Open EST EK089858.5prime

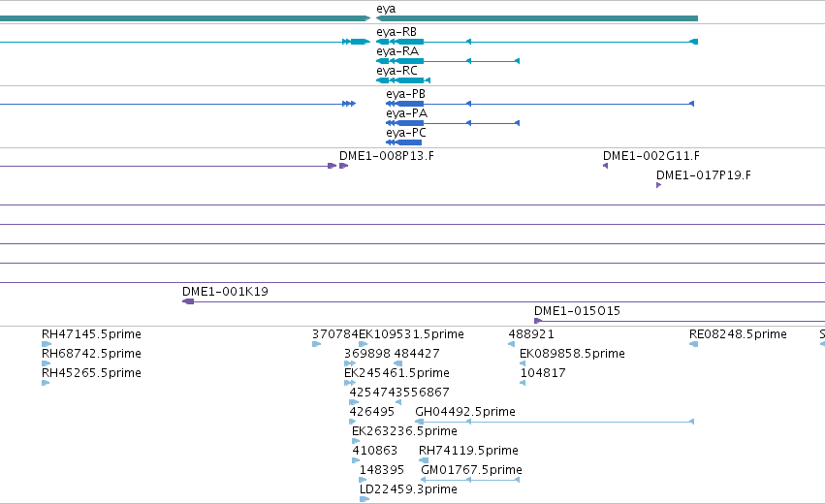572,354
